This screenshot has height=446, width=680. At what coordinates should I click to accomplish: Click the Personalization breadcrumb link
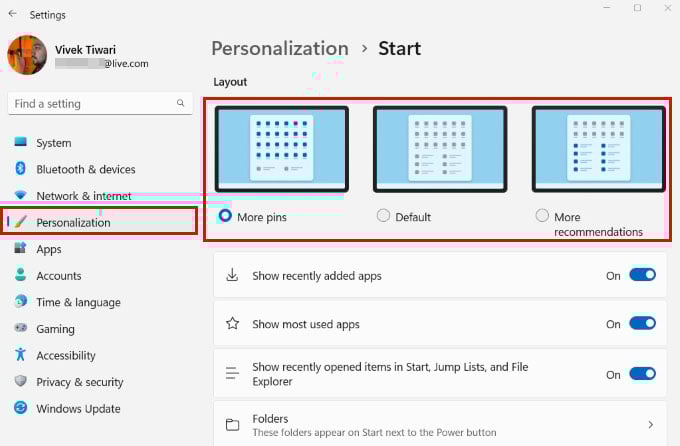pyautogui.click(x=280, y=48)
